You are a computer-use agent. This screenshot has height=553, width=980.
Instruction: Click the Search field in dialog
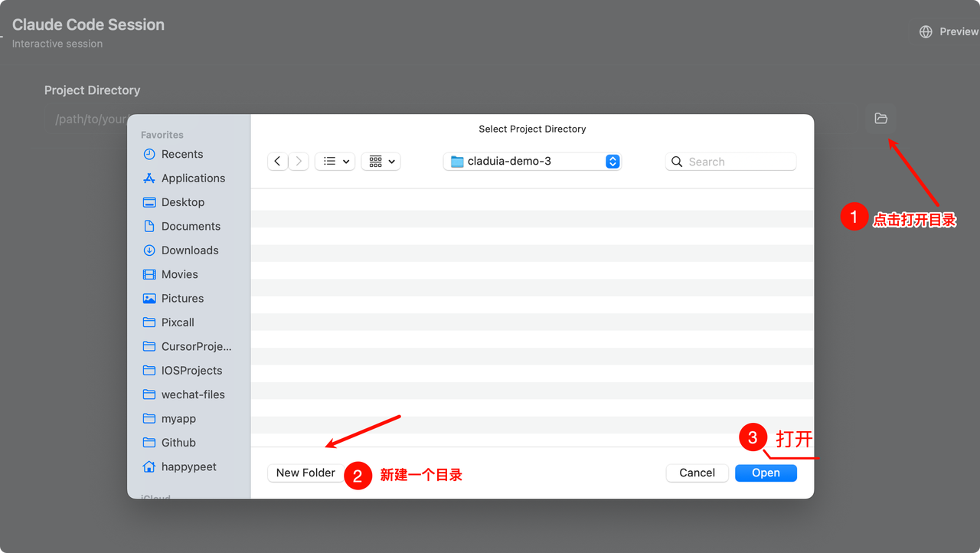pos(739,162)
